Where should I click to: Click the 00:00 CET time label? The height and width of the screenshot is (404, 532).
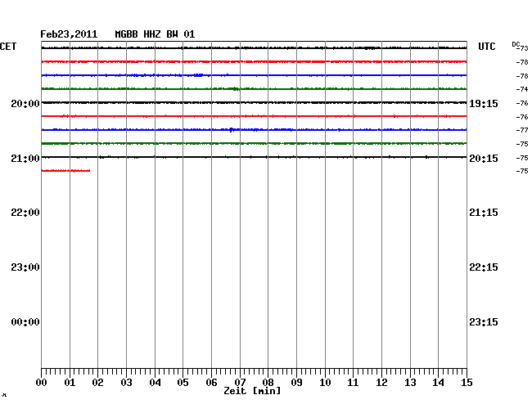(25, 322)
